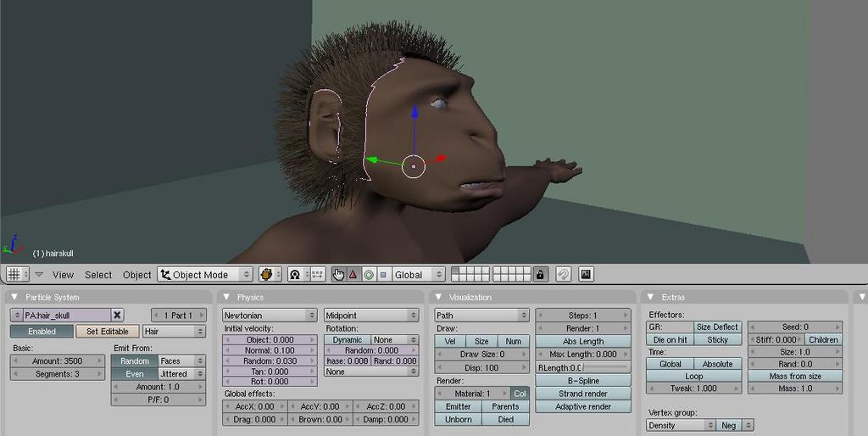
Task: Click the green Y axis manipulator arrow
Action: pyautogui.click(x=373, y=160)
